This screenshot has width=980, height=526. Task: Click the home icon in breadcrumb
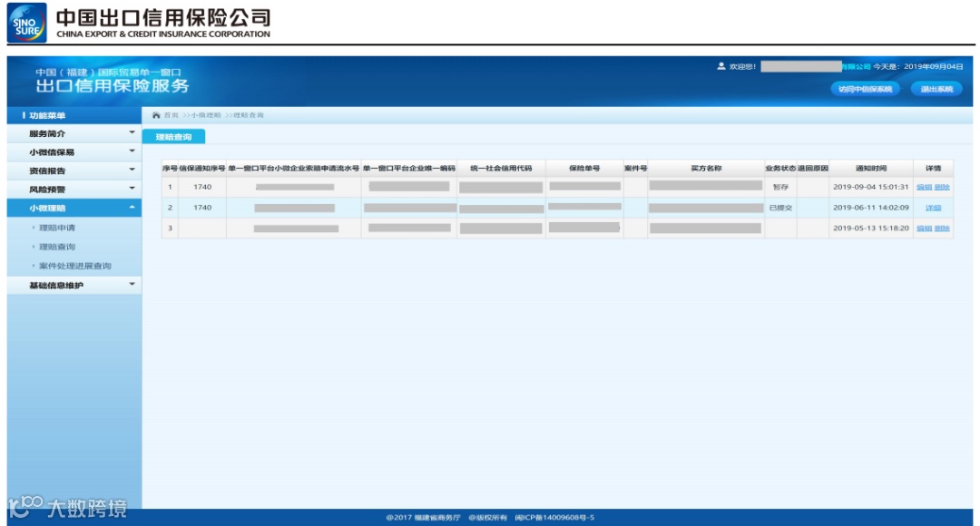(156, 115)
